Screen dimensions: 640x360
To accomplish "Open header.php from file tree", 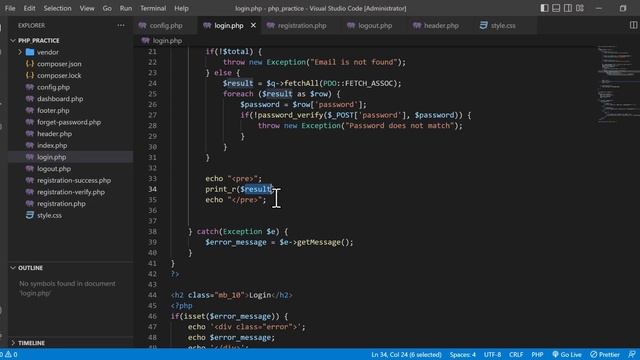I will click(54, 133).
